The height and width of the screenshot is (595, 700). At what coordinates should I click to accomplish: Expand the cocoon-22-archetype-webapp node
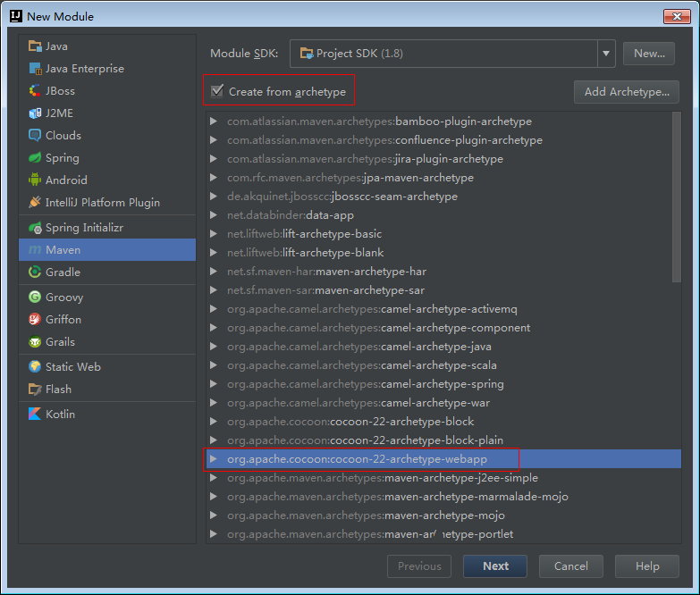(x=214, y=459)
